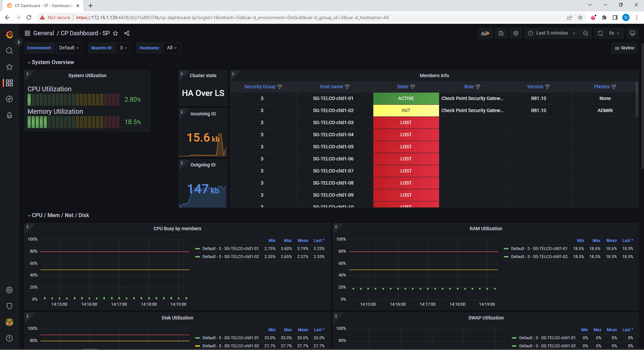Share the dashboard via share icon
644x350 pixels.
127,33
